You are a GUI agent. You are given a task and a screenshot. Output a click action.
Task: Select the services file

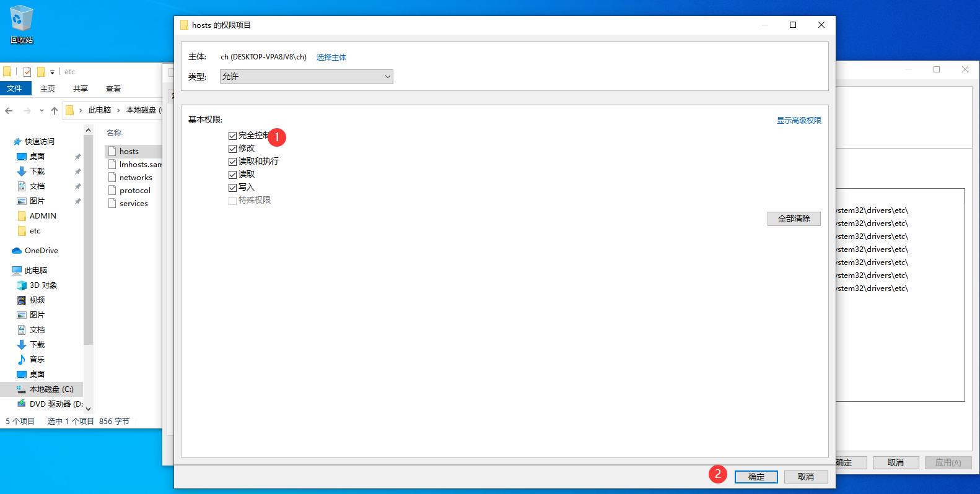(x=128, y=204)
